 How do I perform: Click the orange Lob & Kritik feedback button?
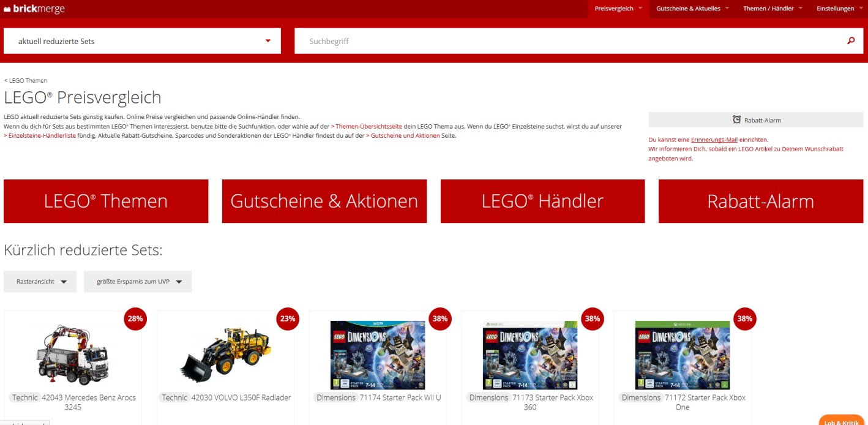coord(843,421)
